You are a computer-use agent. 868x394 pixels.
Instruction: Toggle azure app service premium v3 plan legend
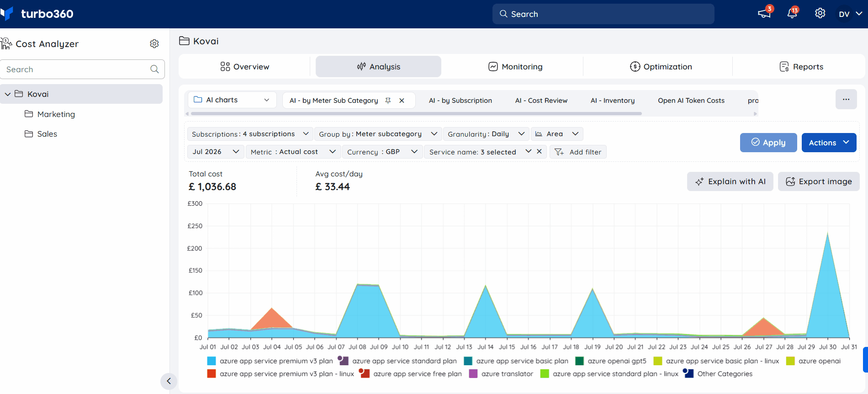(x=270, y=361)
